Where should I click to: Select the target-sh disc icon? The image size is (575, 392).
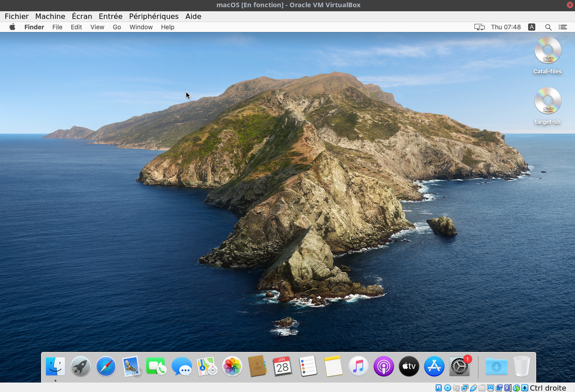(x=547, y=101)
